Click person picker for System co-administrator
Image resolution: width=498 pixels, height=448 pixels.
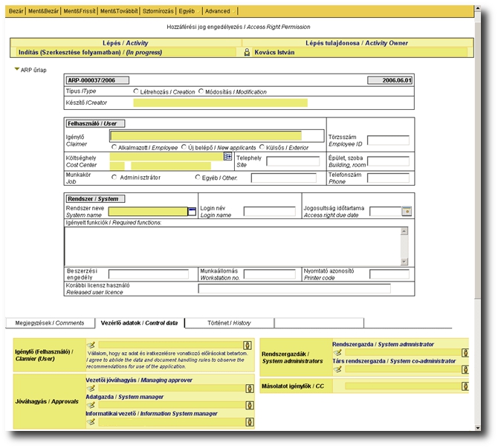pyautogui.click(x=465, y=369)
